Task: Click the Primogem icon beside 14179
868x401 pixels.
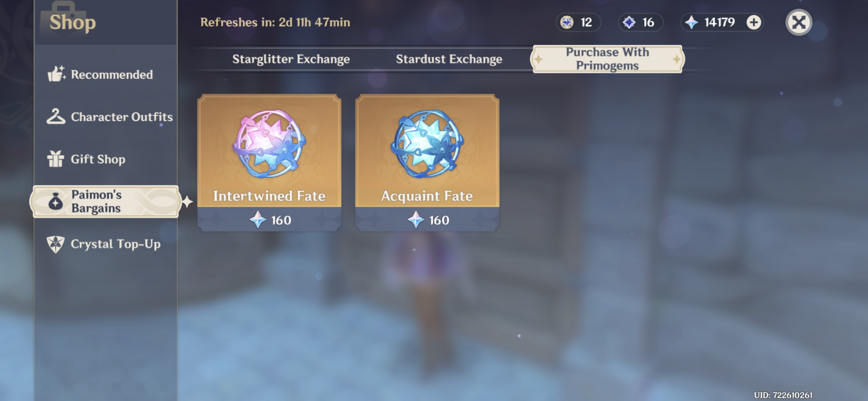Action: 691,22
